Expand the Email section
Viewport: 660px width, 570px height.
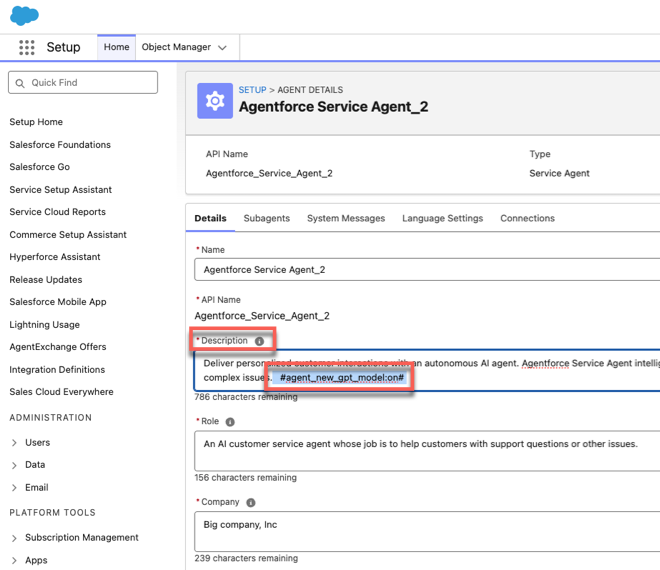tap(14, 488)
